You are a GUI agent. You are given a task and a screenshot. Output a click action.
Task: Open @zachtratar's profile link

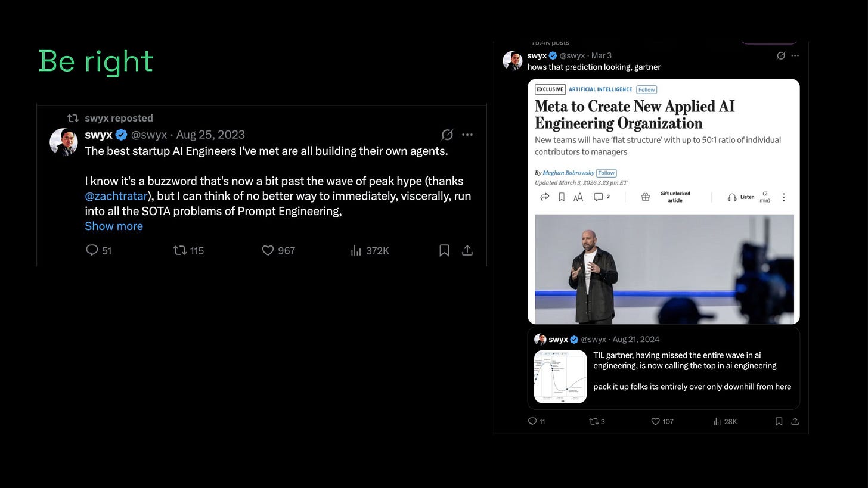[117, 195]
